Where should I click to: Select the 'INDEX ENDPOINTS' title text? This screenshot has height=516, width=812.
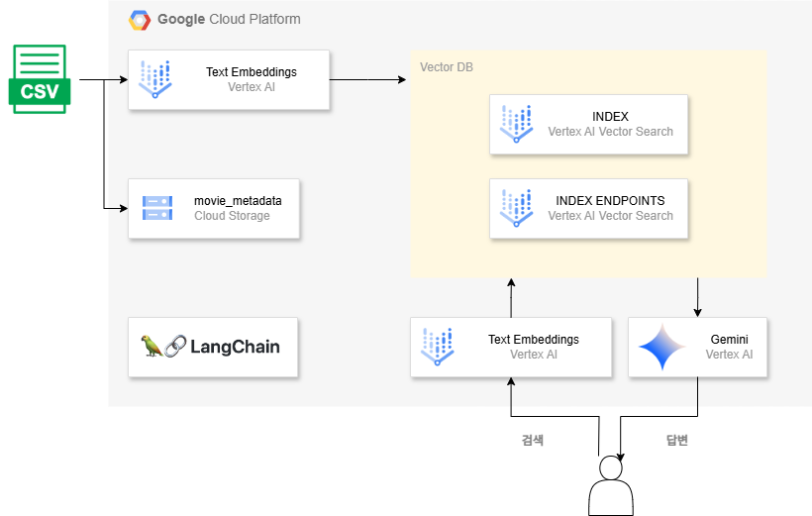point(611,200)
